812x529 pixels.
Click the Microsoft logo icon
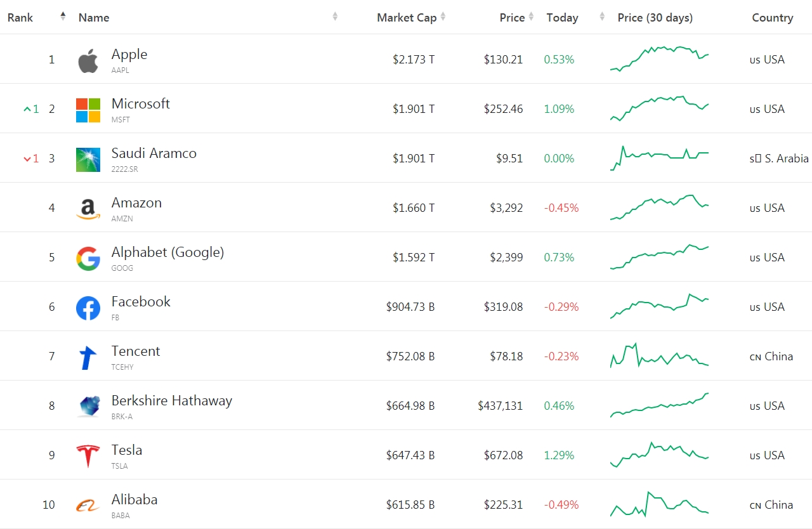point(88,110)
